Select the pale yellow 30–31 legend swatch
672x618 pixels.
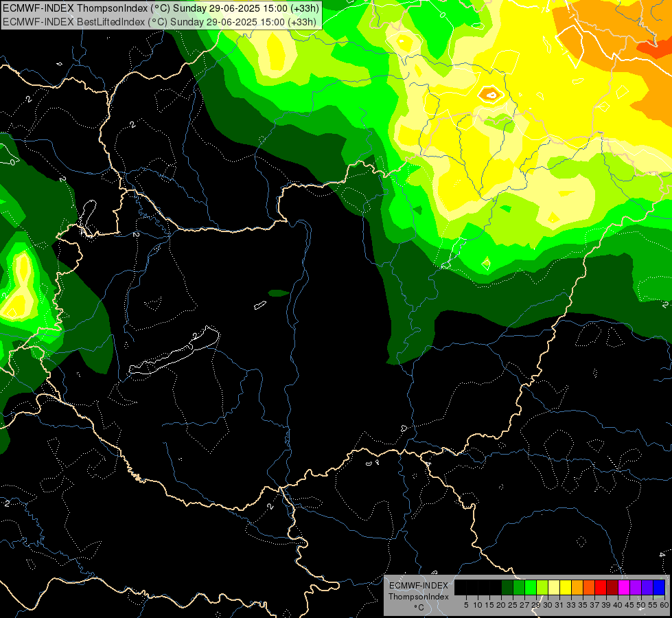(554, 587)
